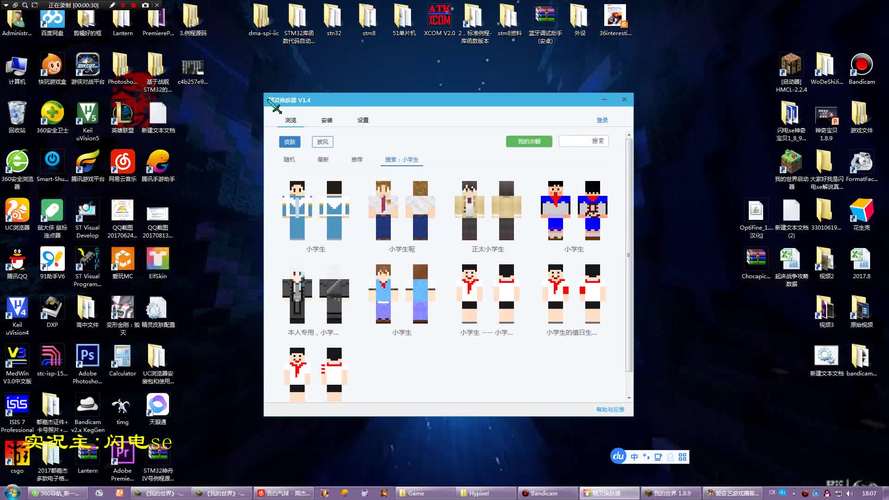Click the Windows Start button
889x500 pixels.
12,492
